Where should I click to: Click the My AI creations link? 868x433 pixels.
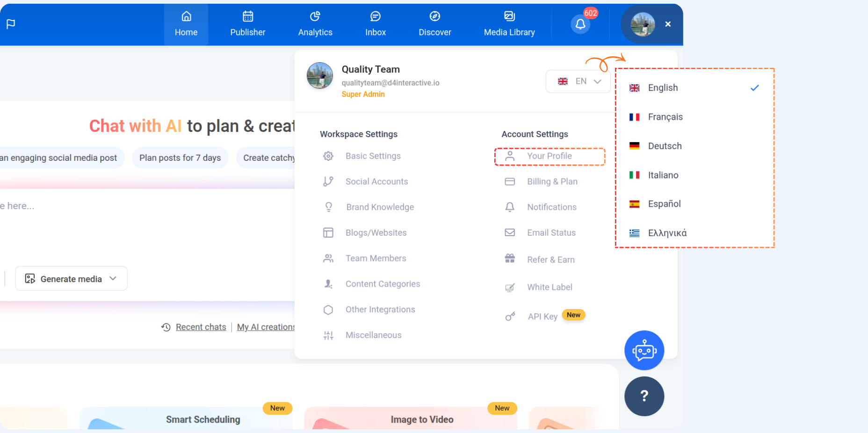coord(266,327)
